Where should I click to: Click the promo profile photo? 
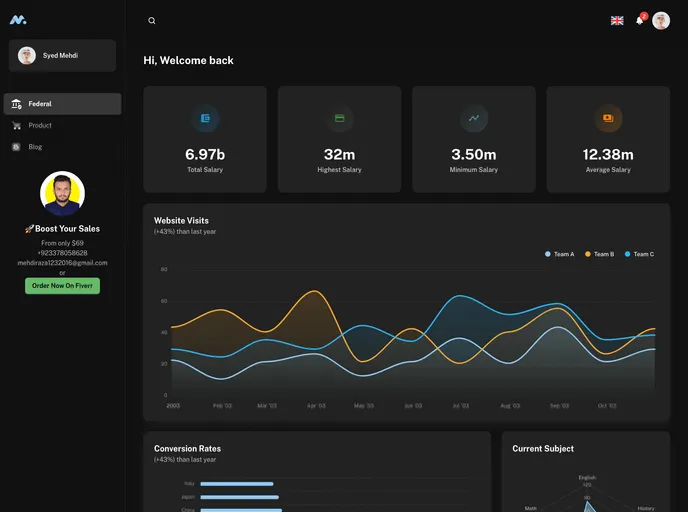(x=62, y=194)
